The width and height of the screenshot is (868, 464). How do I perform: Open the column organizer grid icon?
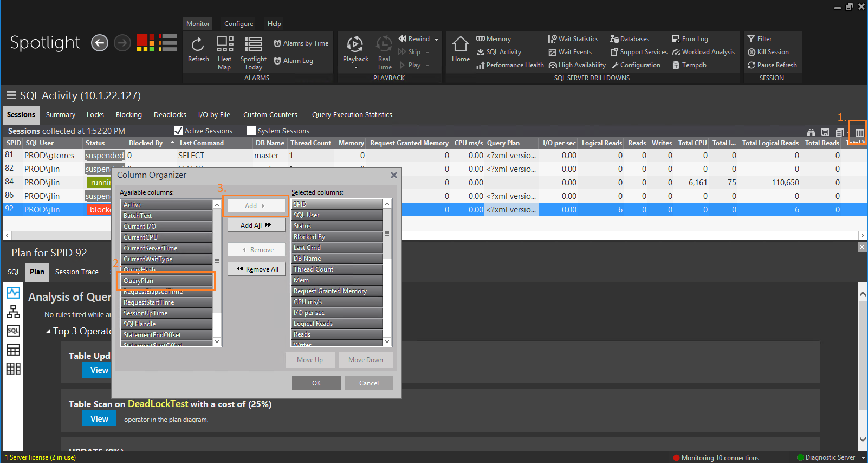(859, 132)
